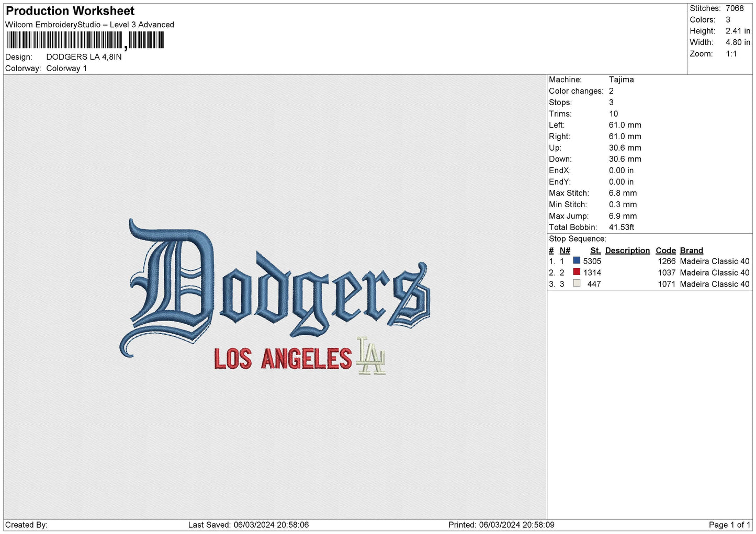Click the blue color swatch for stop 1
The image size is (756, 534).
(577, 260)
